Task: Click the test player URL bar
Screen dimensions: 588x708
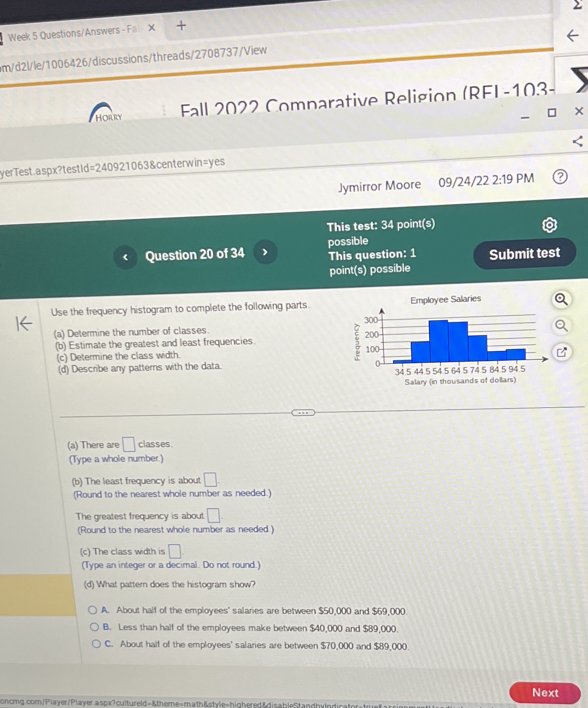Action: coord(112,166)
